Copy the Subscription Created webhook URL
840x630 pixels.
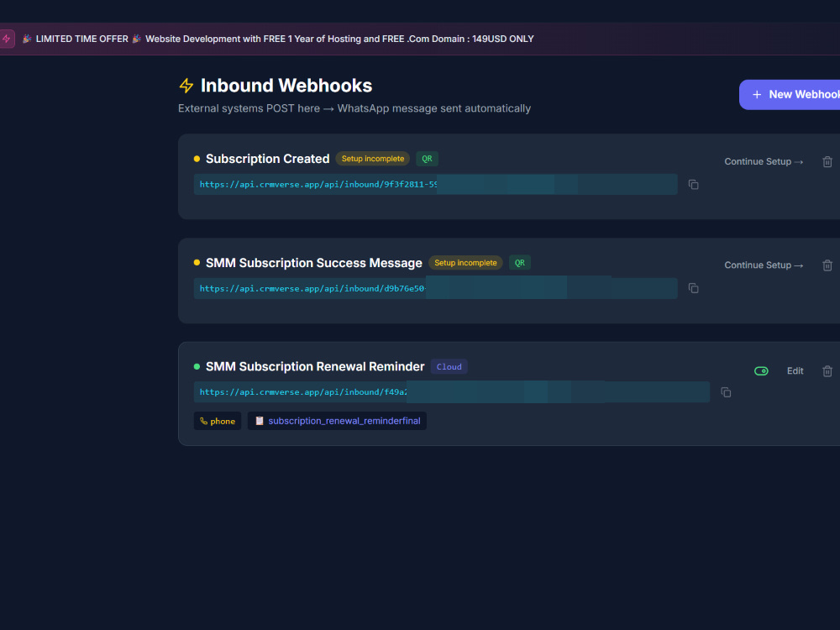(x=693, y=184)
